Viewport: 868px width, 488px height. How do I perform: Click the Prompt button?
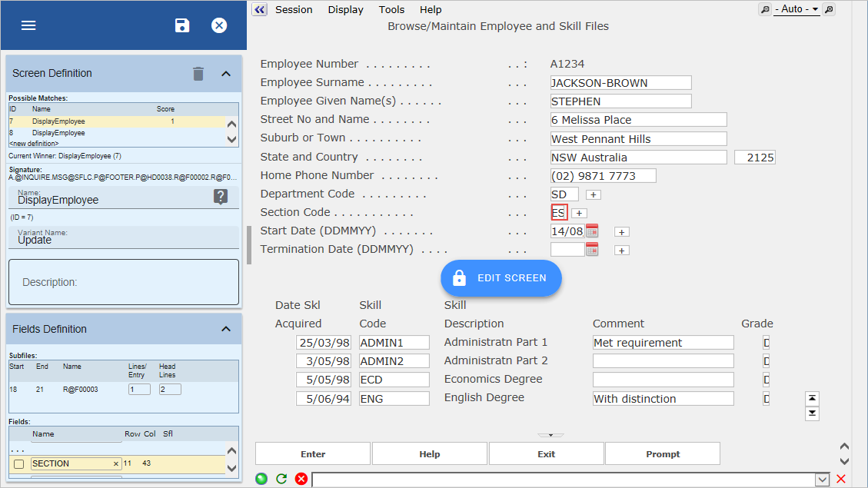coord(663,453)
